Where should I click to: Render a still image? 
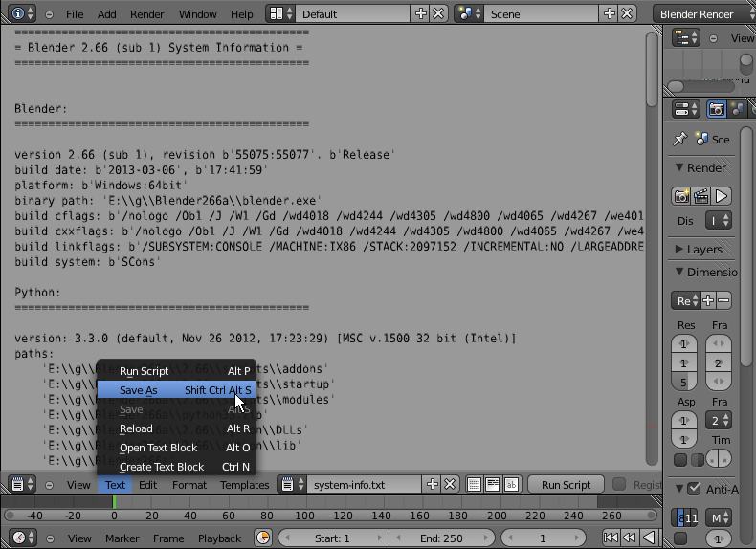(681, 196)
